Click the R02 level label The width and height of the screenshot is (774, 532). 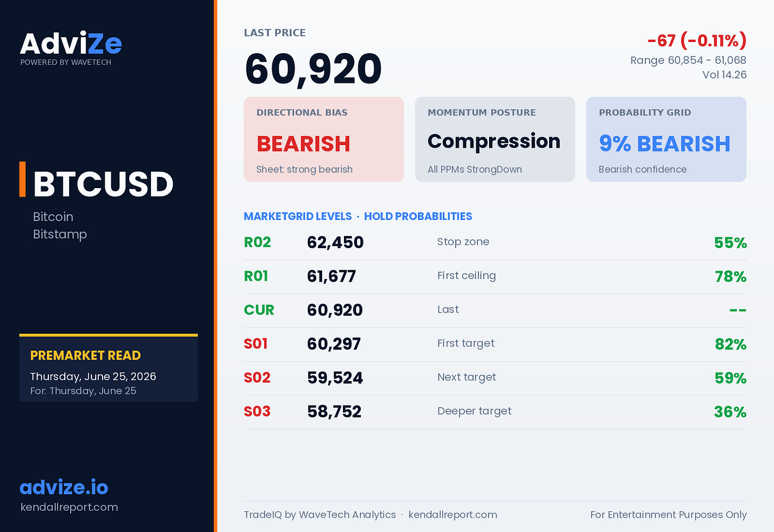tap(257, 242)
